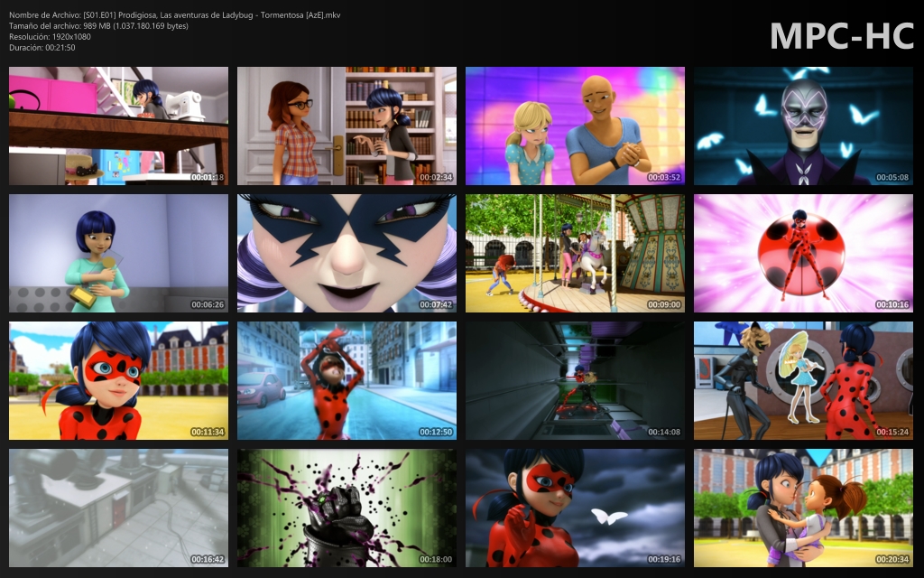Select the 00:06:26 girl with phone thumbnail
The image size is (924, 578).
[x=118, y=253]
